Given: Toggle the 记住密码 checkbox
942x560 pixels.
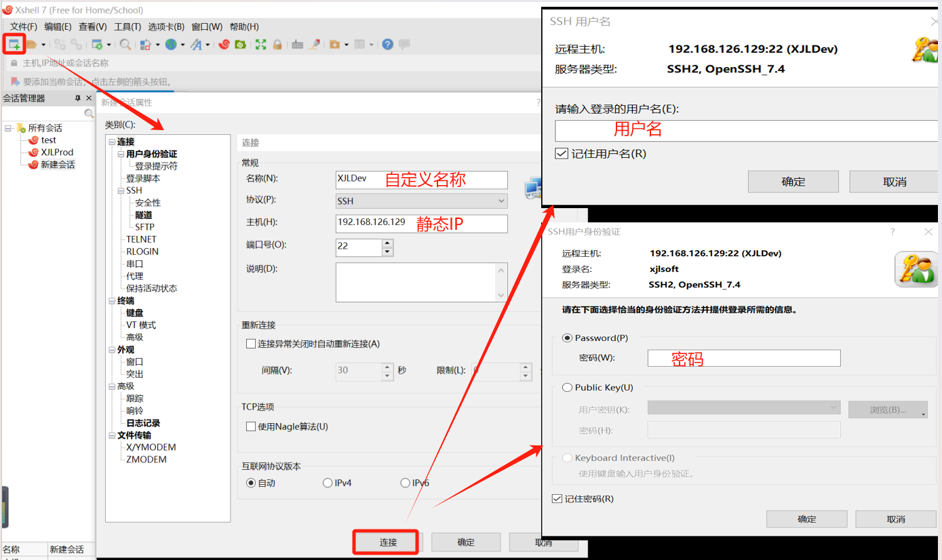Looking at the screenshot, I should click(x=557, y=499).
